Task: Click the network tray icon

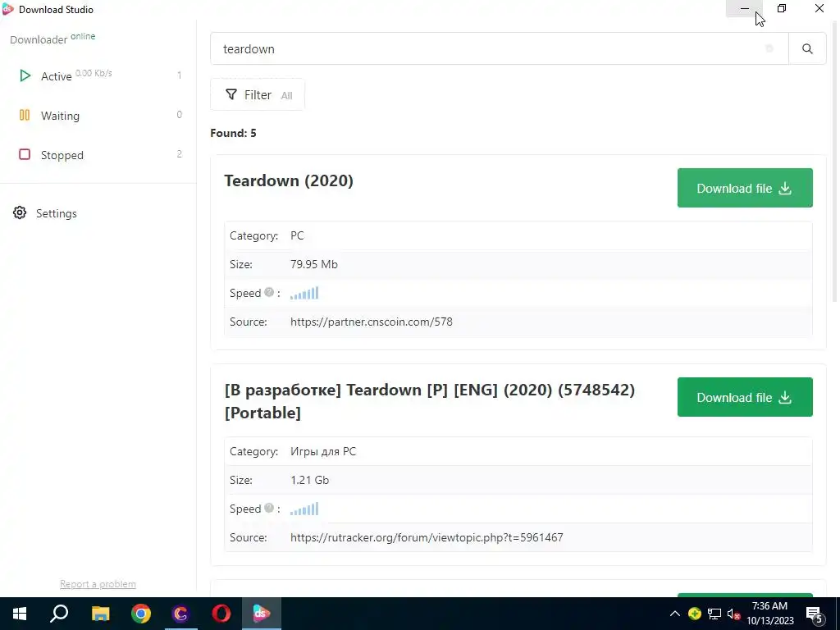Action: tap(714, 614)
